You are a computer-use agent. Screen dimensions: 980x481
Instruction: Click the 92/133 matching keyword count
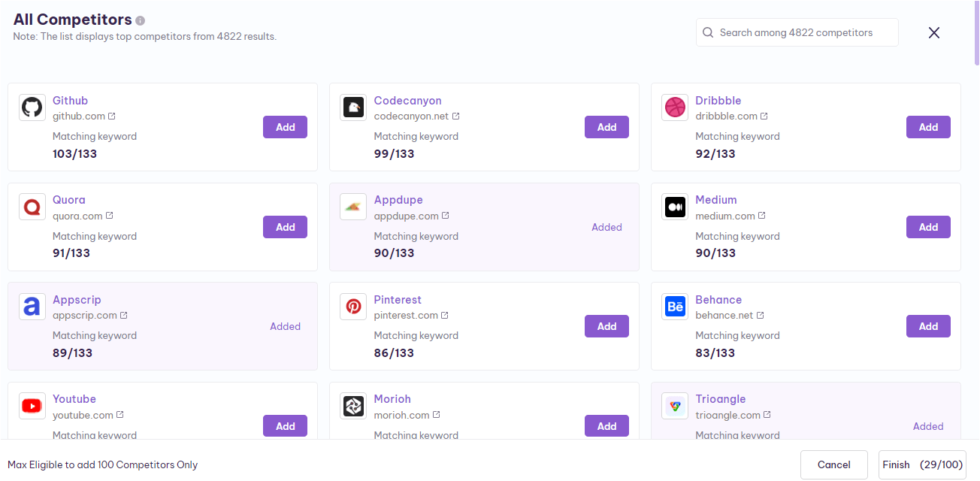715,153
